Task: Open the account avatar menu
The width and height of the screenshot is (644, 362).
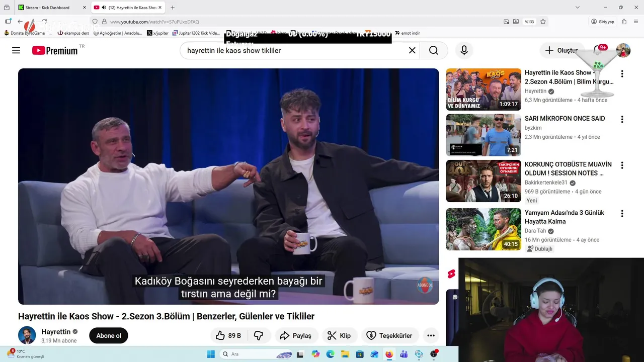Action: coord(623,50)
